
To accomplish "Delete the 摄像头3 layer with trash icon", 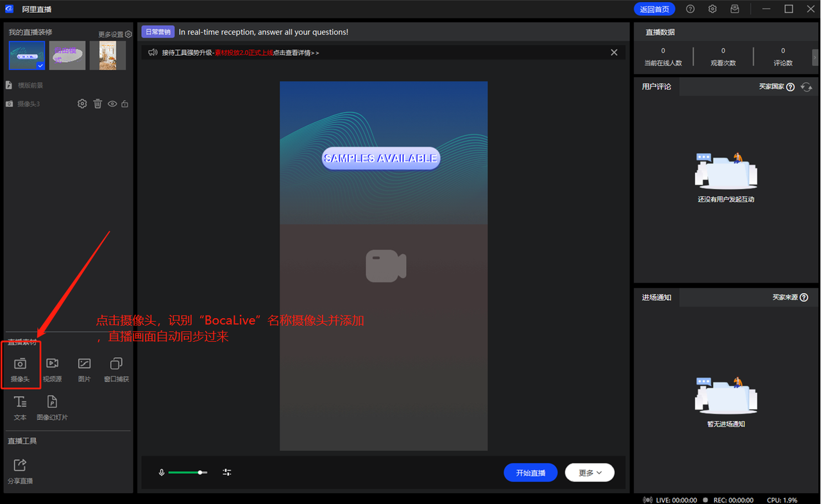I will [97, 104].
